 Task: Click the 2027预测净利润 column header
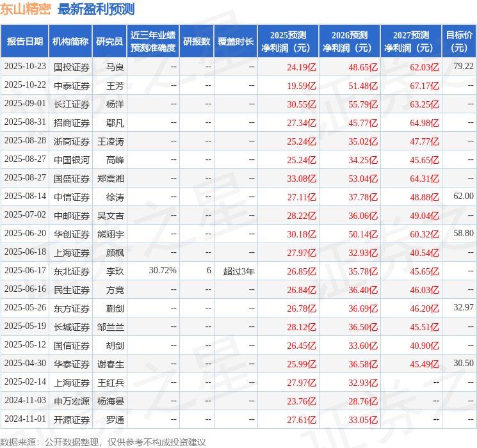point(410,42)
